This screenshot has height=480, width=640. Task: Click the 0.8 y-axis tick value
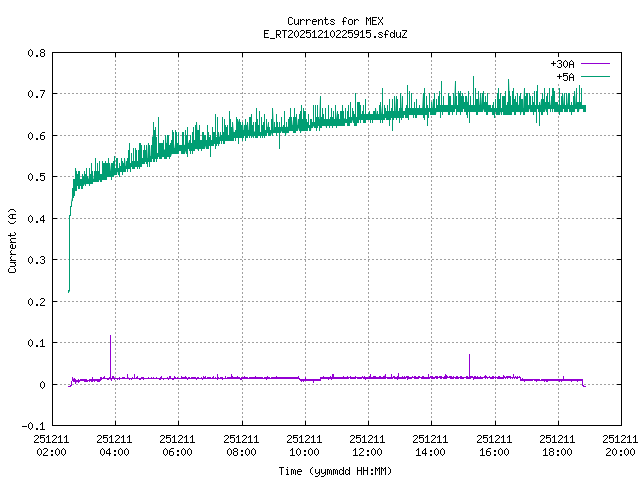[x=35, y=52]
